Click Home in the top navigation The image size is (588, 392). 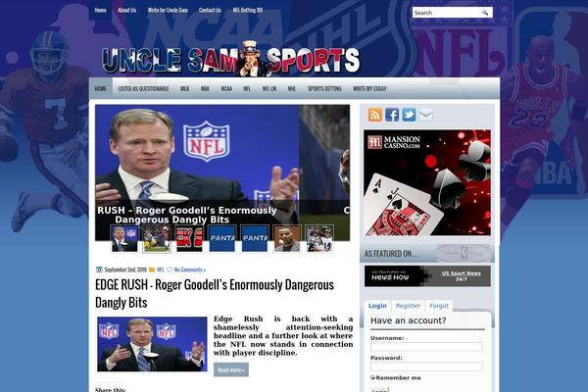pos(100,10)
